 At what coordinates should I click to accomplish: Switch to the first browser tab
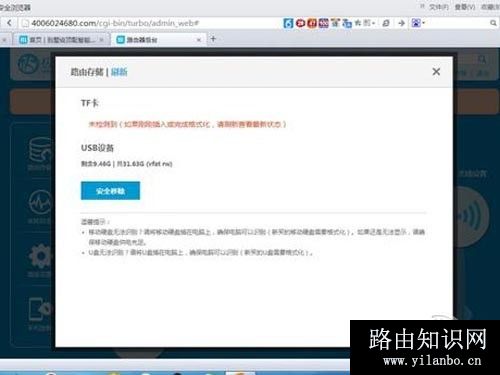(61, 40)
